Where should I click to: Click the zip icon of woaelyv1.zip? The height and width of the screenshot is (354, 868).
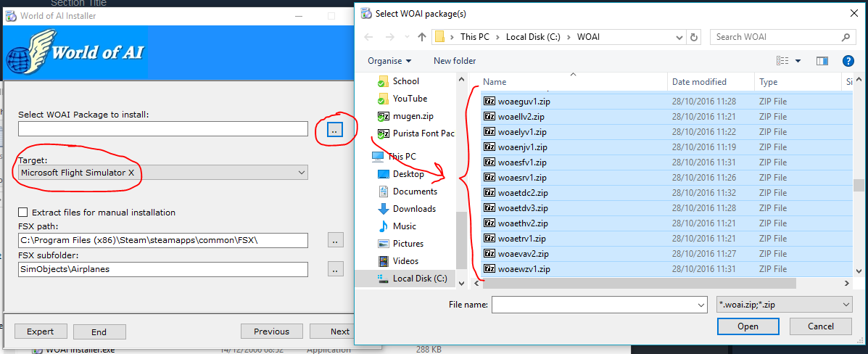coord(489,132)
